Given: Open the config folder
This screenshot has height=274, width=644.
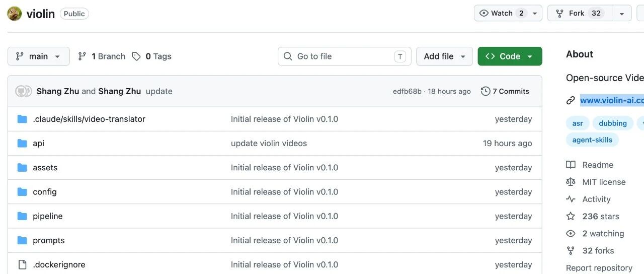Looking at the screenshot, I should click(x=45, y=192).
